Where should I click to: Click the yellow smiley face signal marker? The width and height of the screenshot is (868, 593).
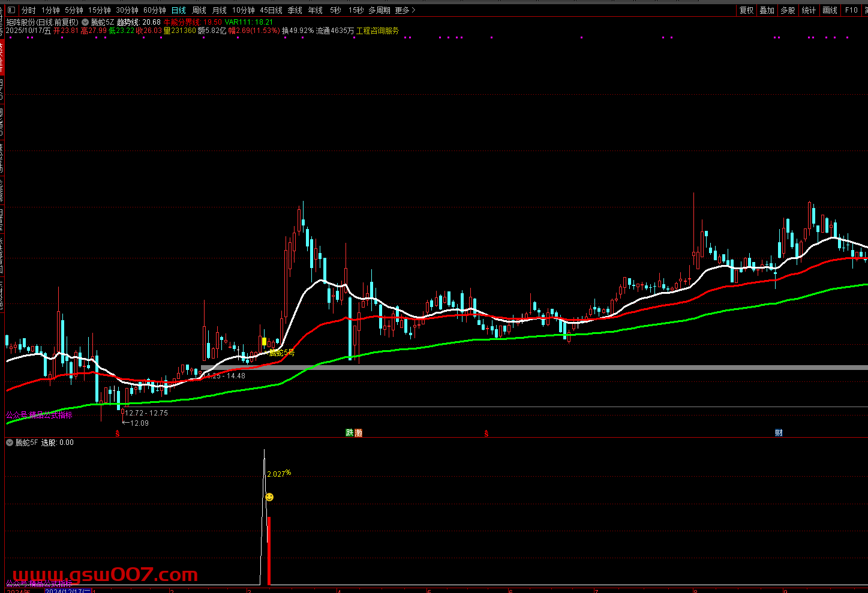click(x=269, y=497)
